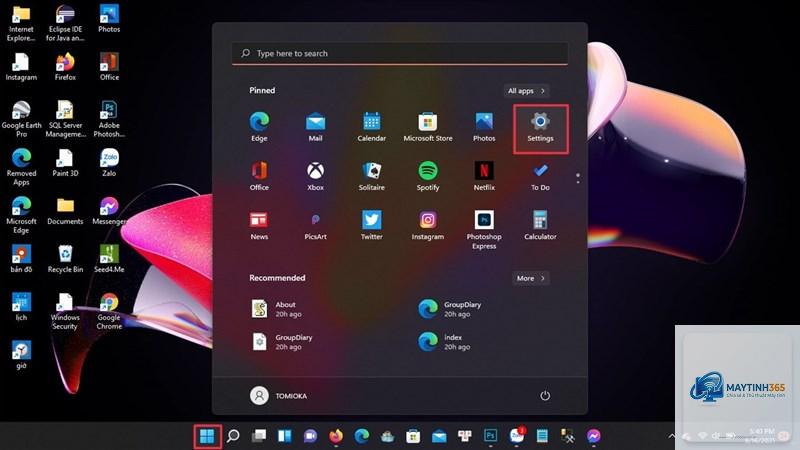Select Google Chrome desktop shortcut
The height and width of the screenshot is (450, 800).
(109, 311)
